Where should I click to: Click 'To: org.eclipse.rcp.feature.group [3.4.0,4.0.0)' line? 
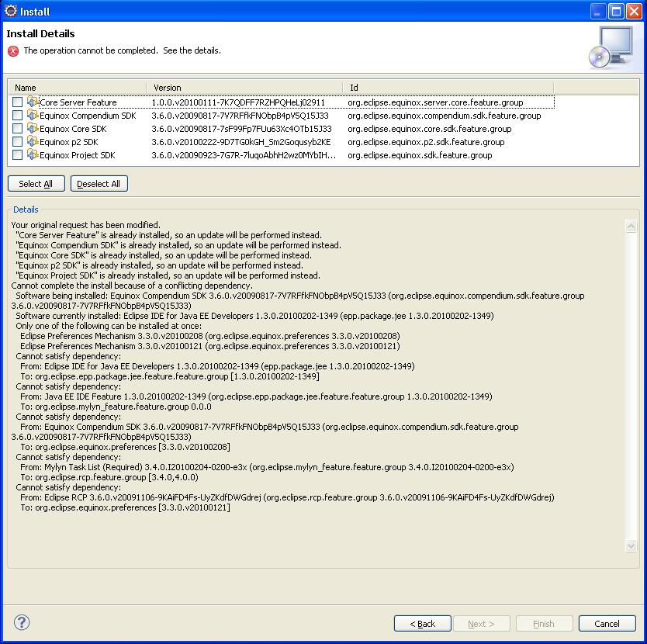pyautogui.click(x=109, y=477)
